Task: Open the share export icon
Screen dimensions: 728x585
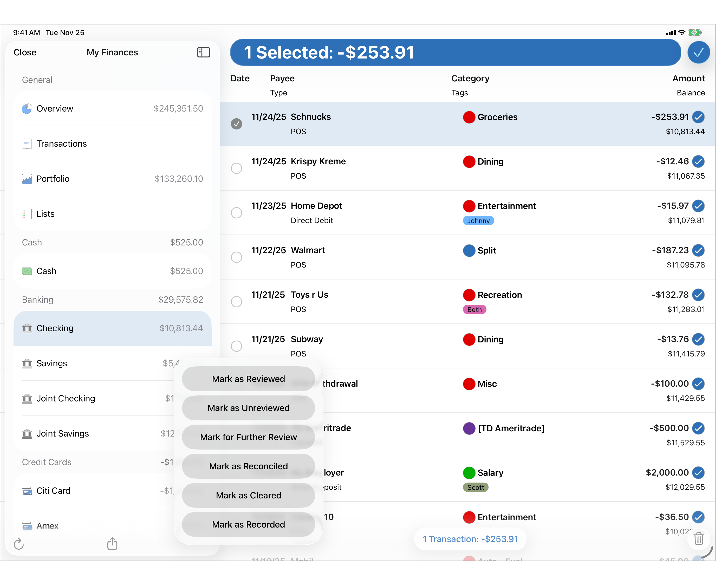Action: tap(112, 544)
